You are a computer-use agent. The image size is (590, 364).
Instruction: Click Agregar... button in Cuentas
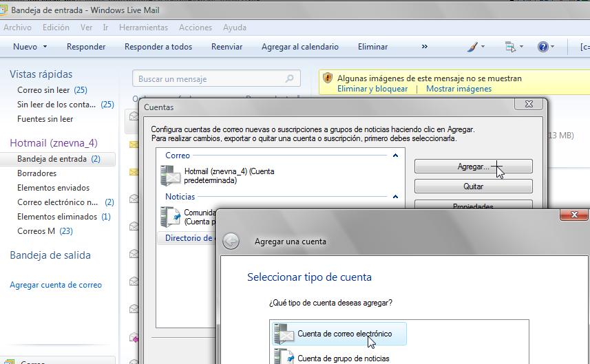pos(474,167)
